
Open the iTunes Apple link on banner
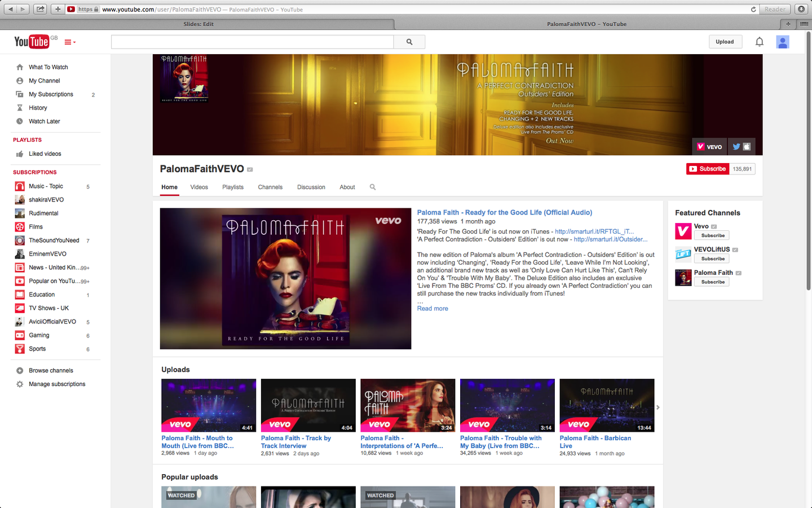[747, 147]
